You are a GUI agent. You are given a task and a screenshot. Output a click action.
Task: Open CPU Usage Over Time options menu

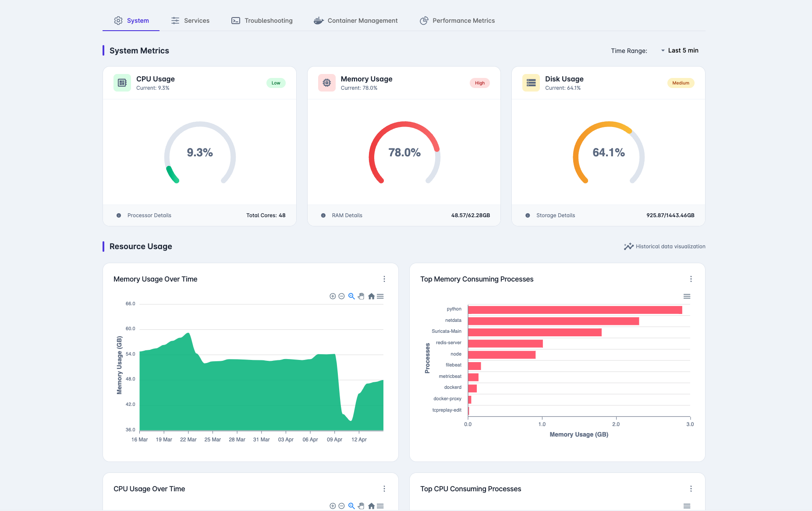tap(384, 489)
